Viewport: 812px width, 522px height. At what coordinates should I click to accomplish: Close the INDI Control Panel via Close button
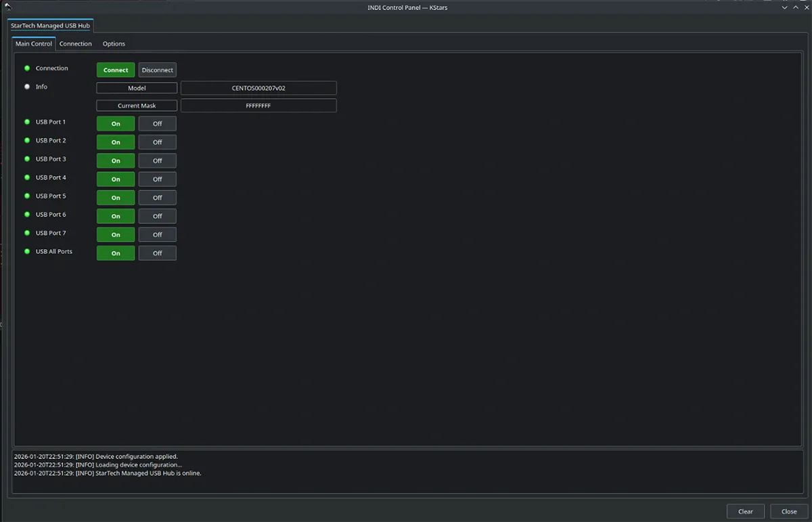pos(789,512)
